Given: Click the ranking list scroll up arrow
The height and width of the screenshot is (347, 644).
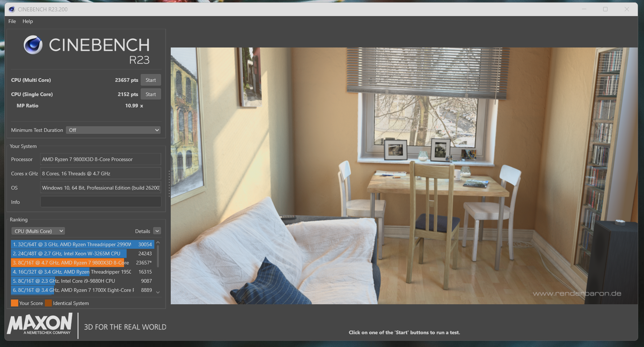Looking at the screenshot, I should pos(158,243).
